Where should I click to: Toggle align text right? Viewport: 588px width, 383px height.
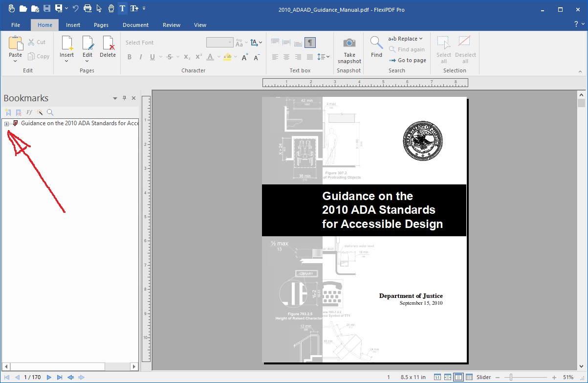point(298,57)
